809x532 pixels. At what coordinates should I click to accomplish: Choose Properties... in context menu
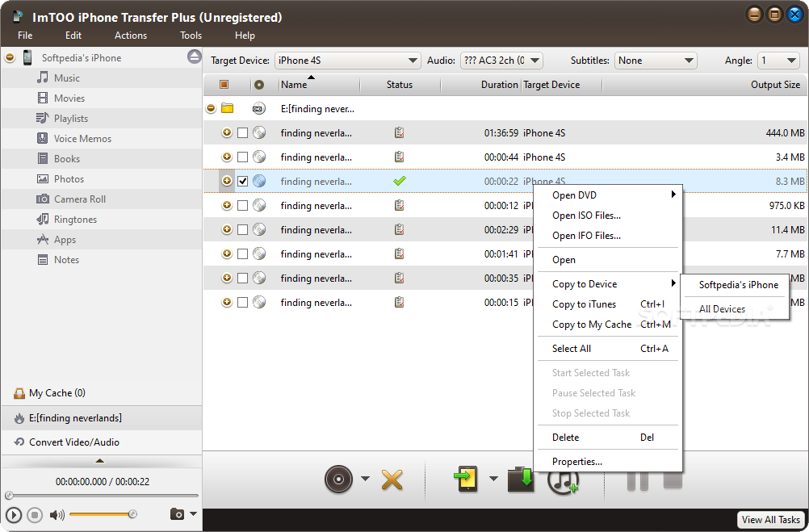point(608,462)
